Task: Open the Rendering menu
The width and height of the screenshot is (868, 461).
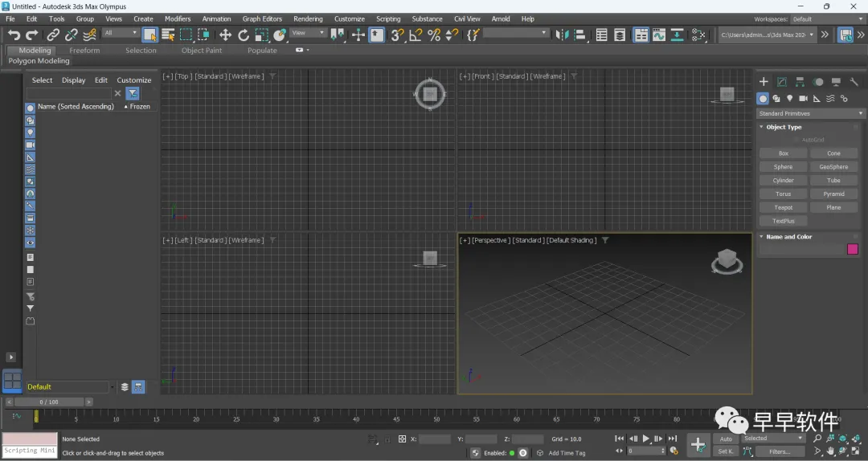Action: pos(308,18)
